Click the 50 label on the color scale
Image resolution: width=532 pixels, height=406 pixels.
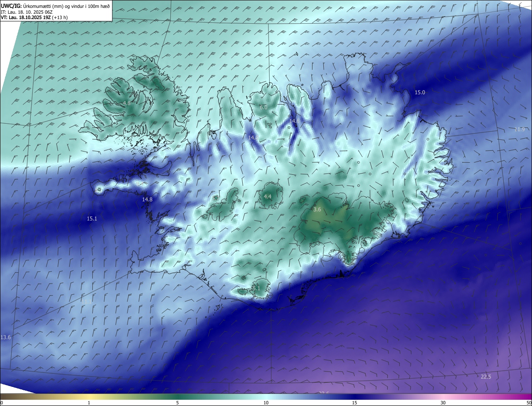pos(529,403)
